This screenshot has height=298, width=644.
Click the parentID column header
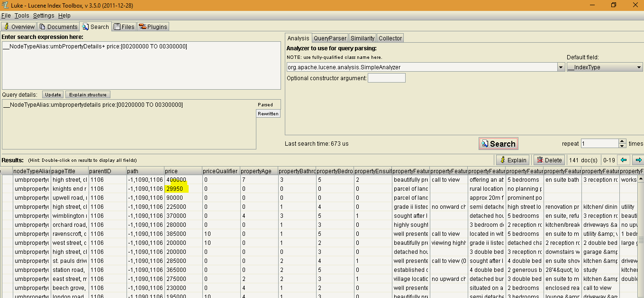(107, 171)
